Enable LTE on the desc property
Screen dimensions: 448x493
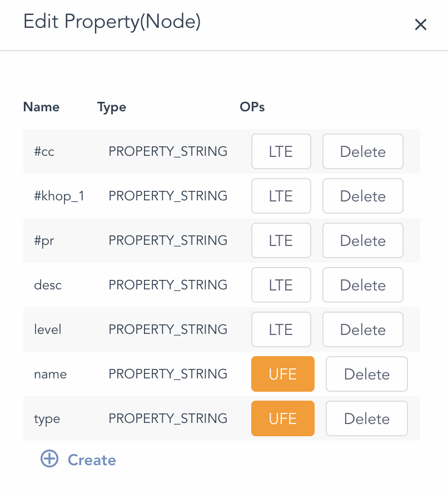coord(281,285)
